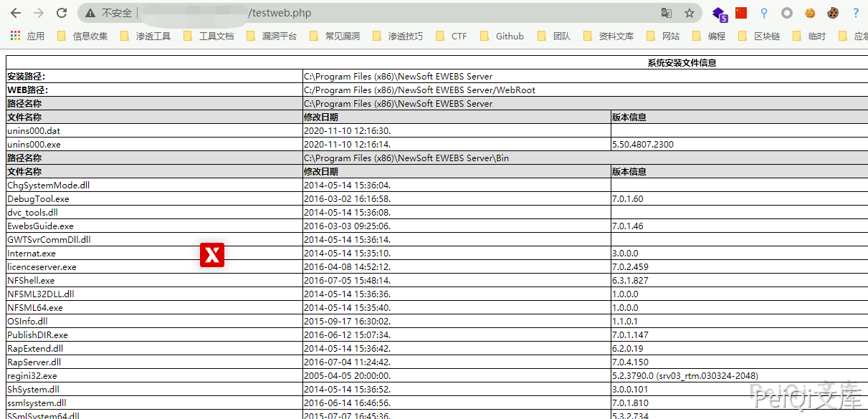Click ChgSystemMode.dll file name
The width and height of the screenshot is (868, 419).
(x=48, y=186)
